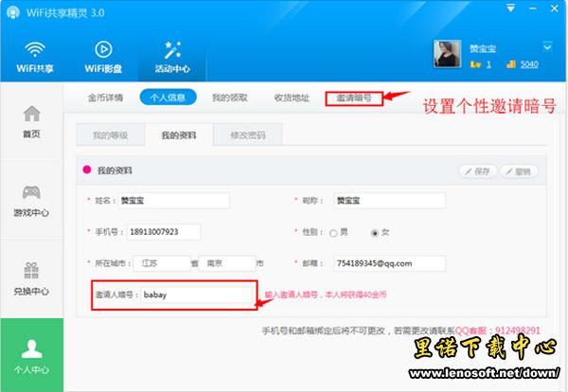This screenshot has height=392, width=568.
Task: Click the 邮箱 email input field
Action: (389, 263)
